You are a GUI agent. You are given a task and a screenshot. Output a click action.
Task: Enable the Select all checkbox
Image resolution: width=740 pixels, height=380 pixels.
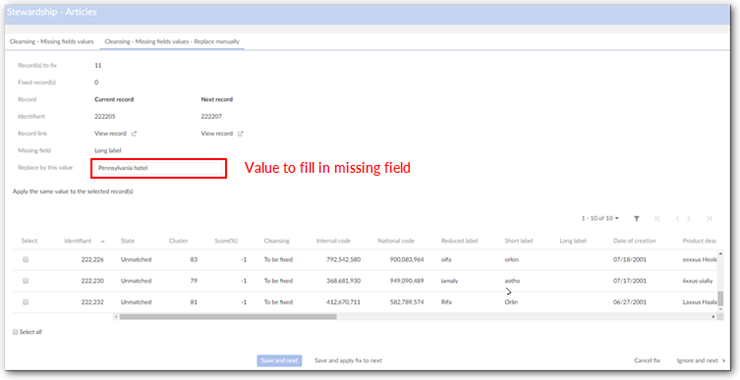coord(15,332)
